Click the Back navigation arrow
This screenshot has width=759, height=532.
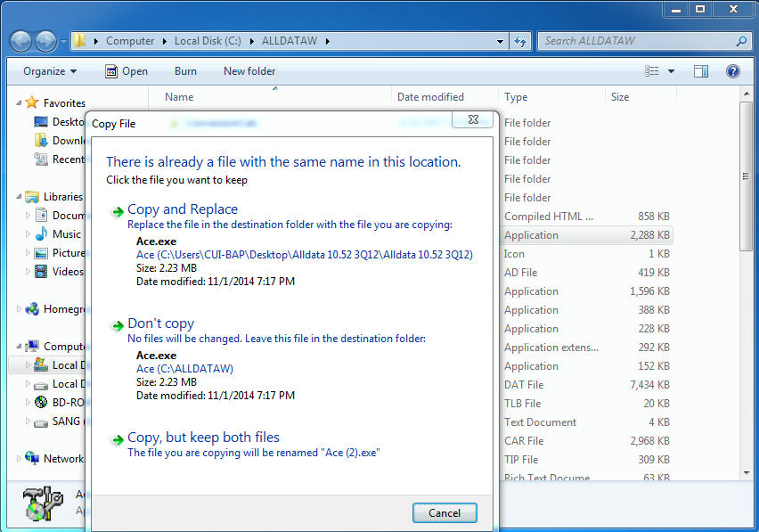pyautogui.click(x=20, y=42)
